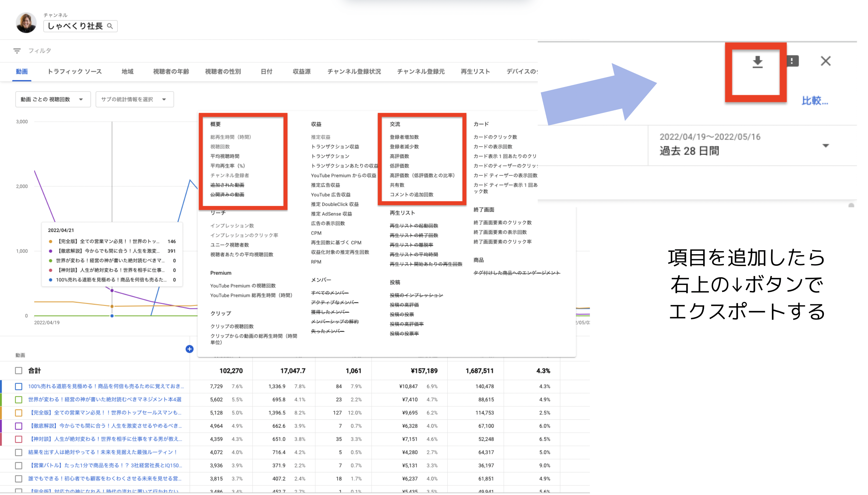Image resolution: width=868 pixels, height=495 pixels.
Task: Select 平均視聴時間 metric in 概要 list
Action: tap(224, 156)
